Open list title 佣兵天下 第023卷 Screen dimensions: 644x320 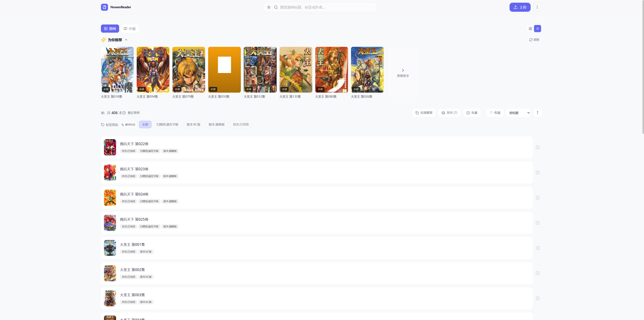pyautogui.click(x=134, y=169)
